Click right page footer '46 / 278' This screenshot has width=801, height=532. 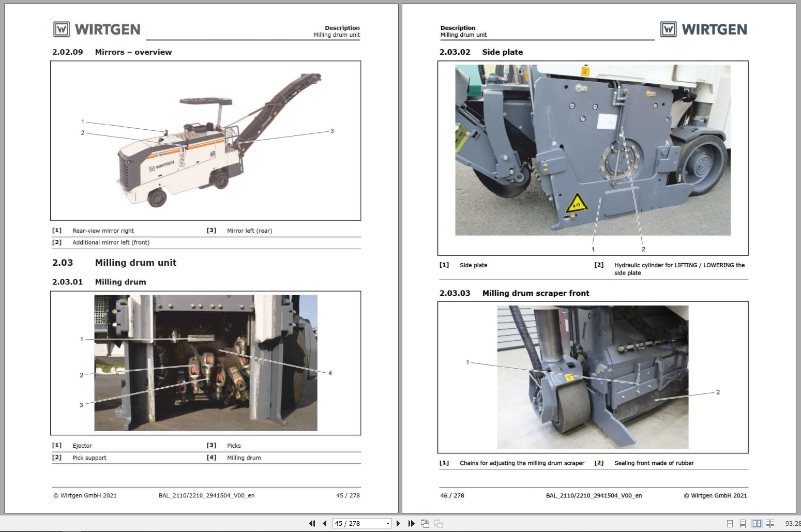452,495
